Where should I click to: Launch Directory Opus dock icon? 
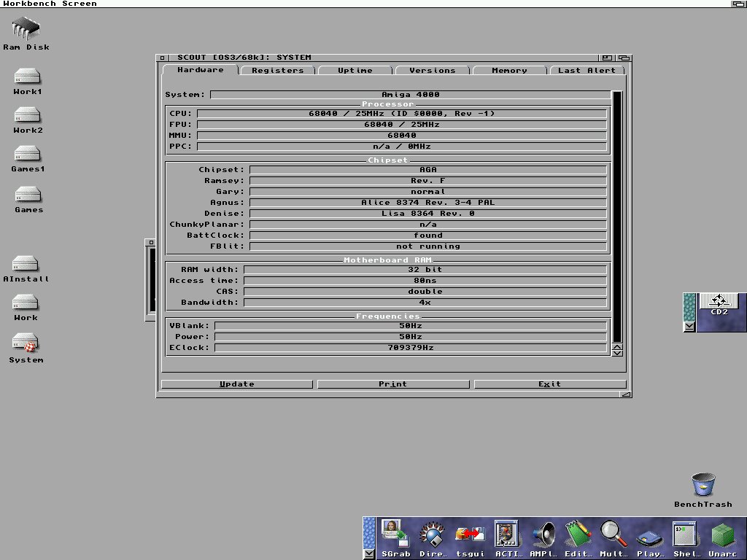[x=433, y=538]
